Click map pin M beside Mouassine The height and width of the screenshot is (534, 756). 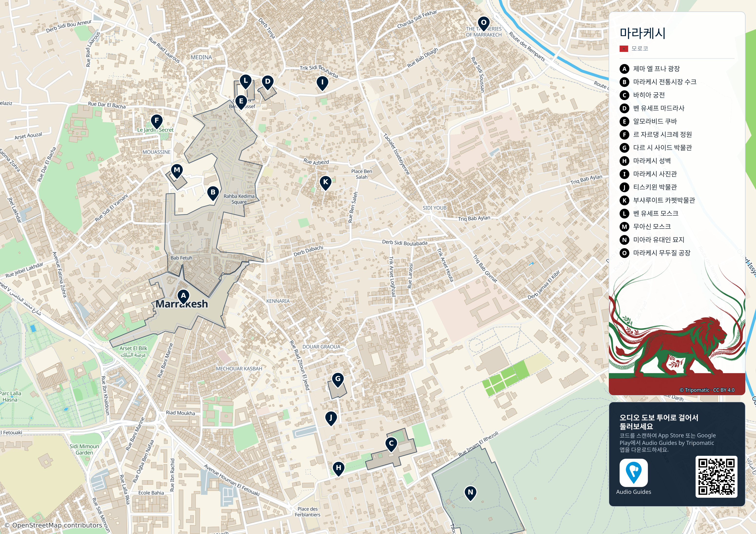click(x=177, y=171)
